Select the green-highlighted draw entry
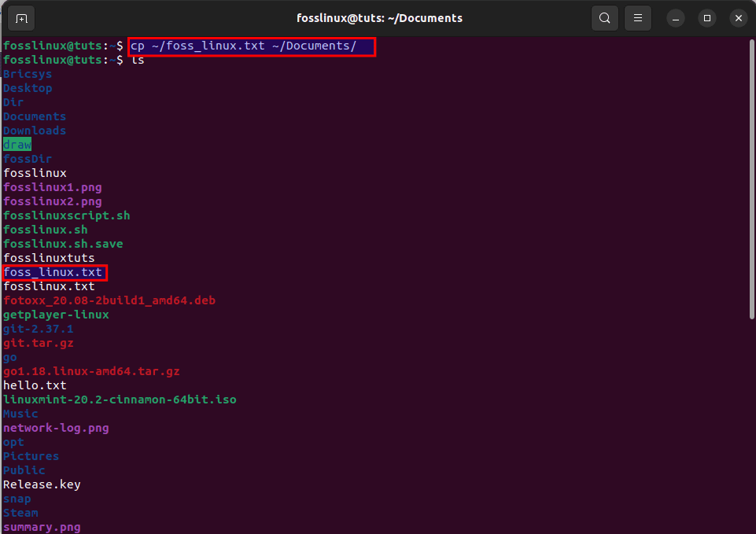The height and width of the screenshot is (534, 756). [x=17, y=145]
